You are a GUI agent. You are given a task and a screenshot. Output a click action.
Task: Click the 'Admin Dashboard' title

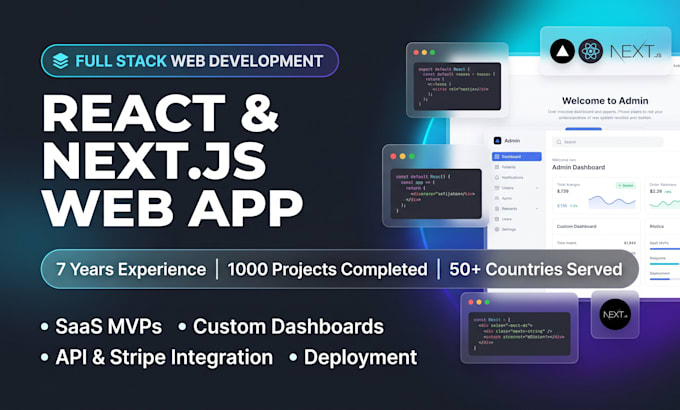[x=578, y=167]
